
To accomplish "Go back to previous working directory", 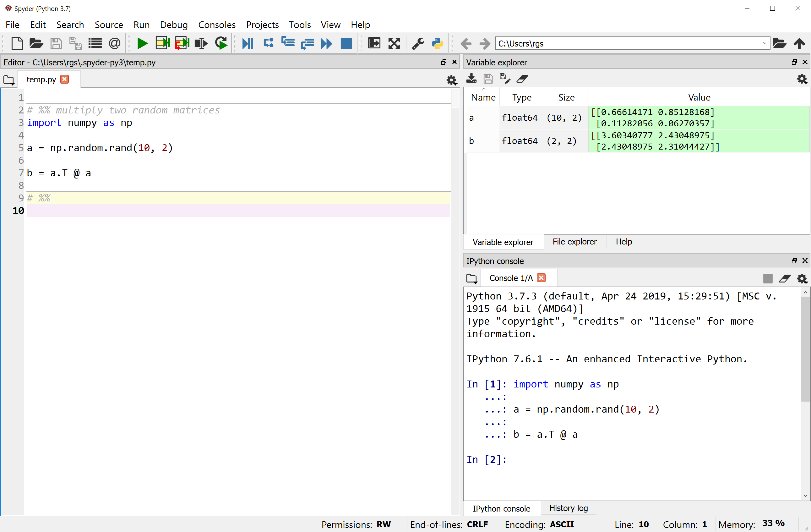I will [x=466, y=44].
